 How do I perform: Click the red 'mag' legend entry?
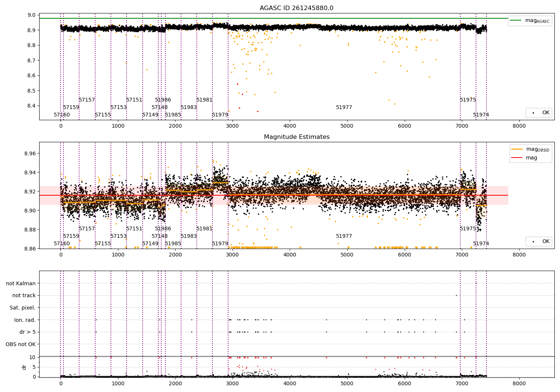coord(525,158)
